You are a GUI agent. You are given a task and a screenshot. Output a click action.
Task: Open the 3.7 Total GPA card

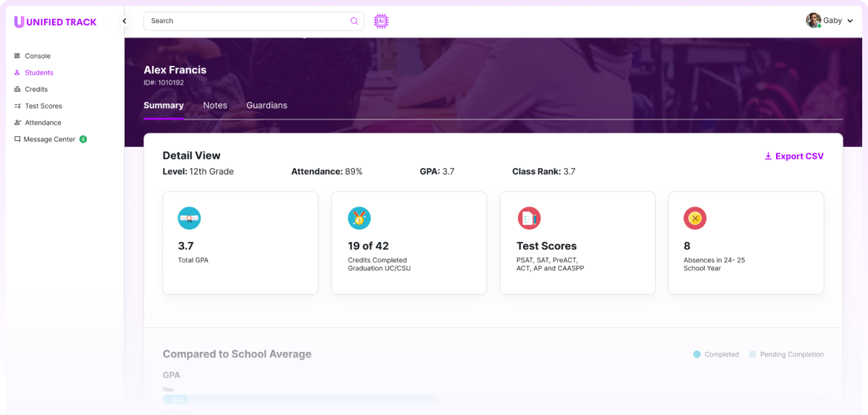click(241, 243)
